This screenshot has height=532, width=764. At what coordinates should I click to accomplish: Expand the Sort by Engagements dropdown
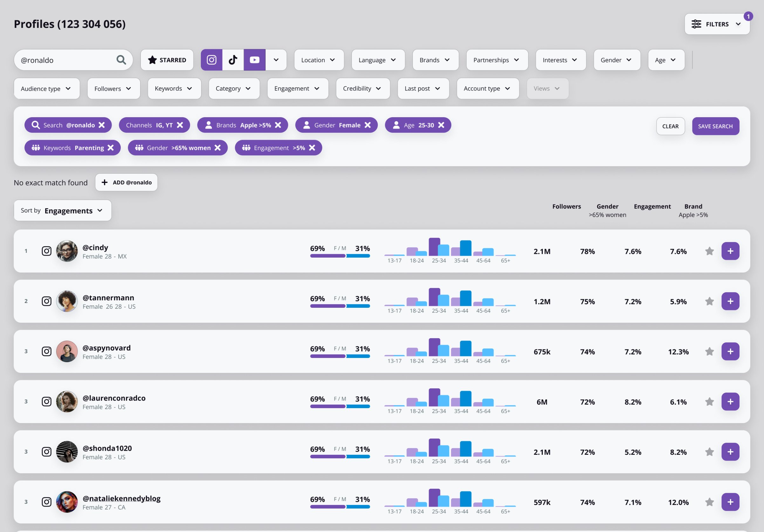(x=63, y=211)
